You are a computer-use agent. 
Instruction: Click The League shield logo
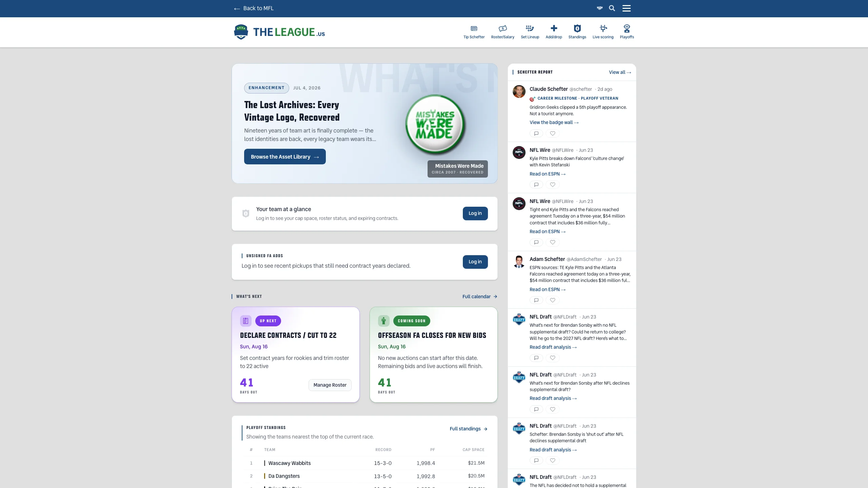[241, 32]
